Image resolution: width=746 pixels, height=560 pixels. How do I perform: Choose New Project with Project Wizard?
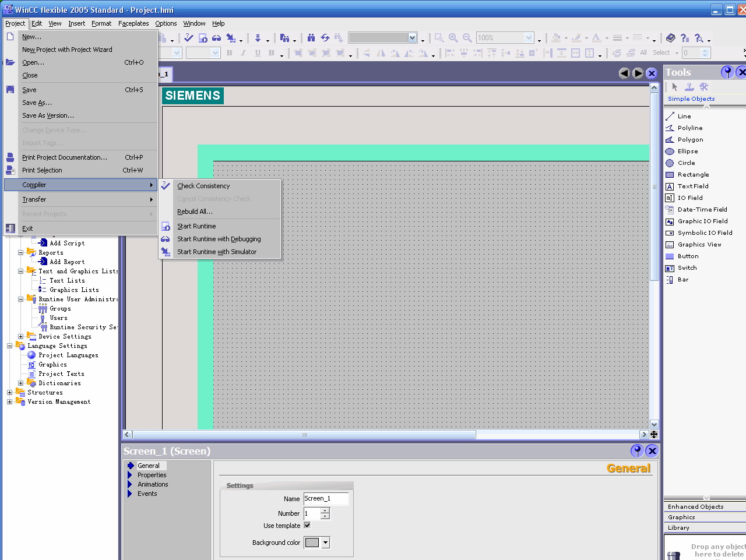tap(80, 50)
